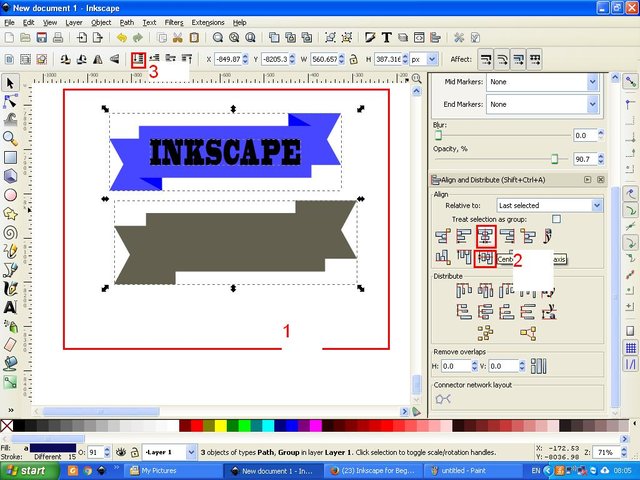Increase Blur value stepper
Image resolution: width=640 pixels, height=480 pixels.
click(601, 132)
